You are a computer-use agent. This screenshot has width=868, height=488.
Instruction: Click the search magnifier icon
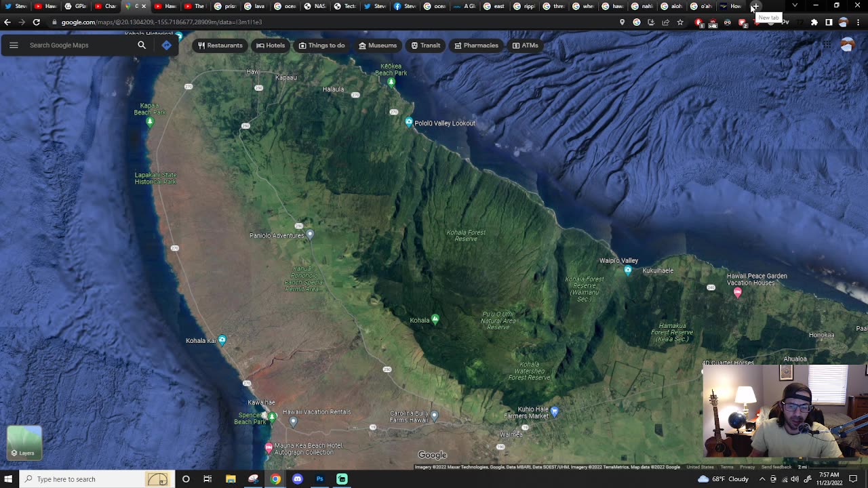tap(142, 45)
